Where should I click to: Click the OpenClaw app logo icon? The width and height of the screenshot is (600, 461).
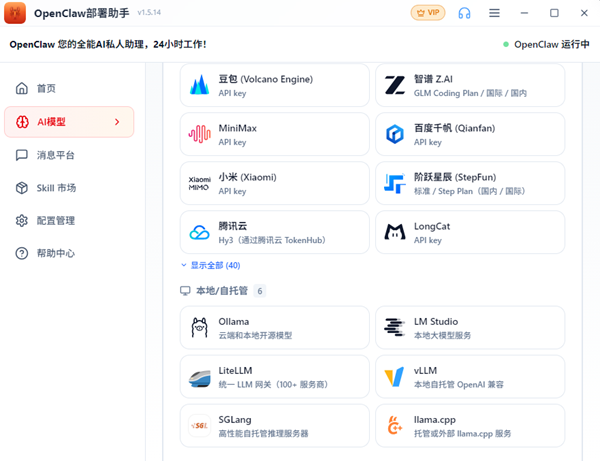(x=15, y=13)
